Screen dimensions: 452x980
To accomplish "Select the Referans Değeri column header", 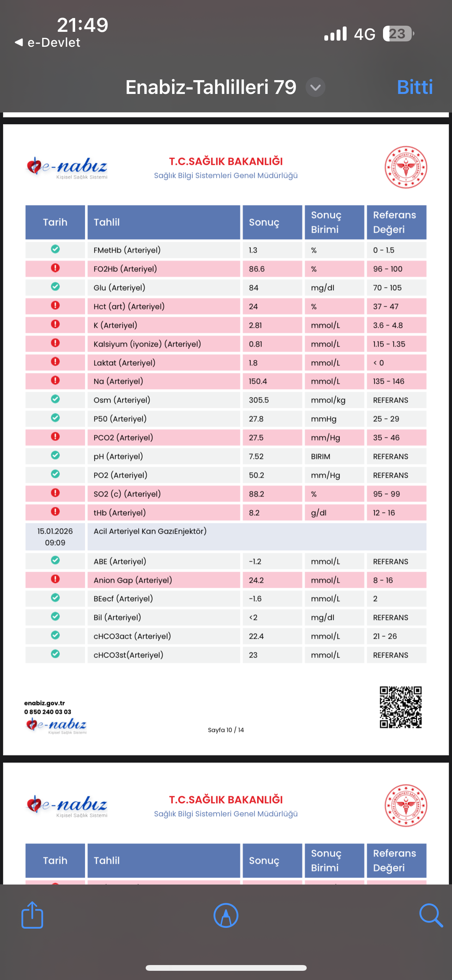I will (x=396, y=222).
